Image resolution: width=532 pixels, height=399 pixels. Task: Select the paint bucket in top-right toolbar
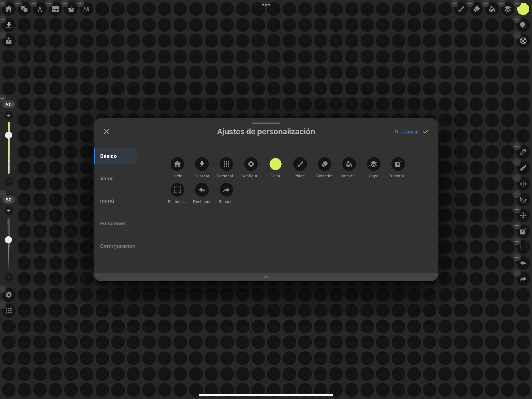click(x=492, y=9)
